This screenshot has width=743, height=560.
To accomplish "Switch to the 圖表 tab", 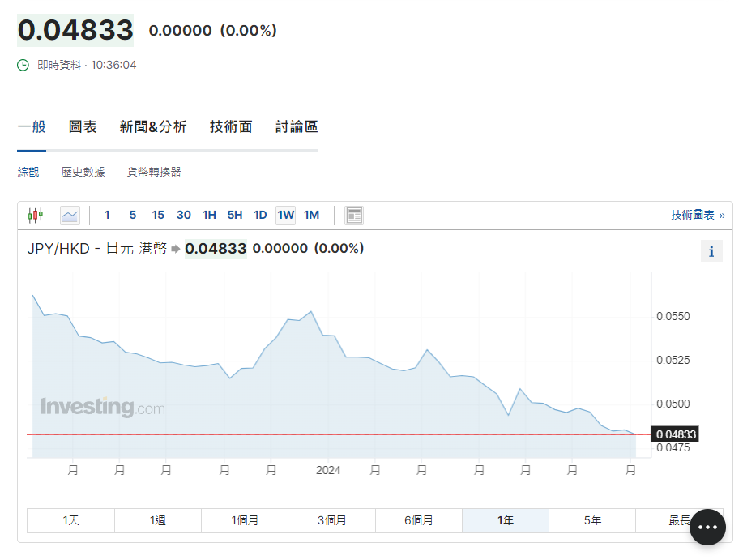I will [x=83, y=126].
